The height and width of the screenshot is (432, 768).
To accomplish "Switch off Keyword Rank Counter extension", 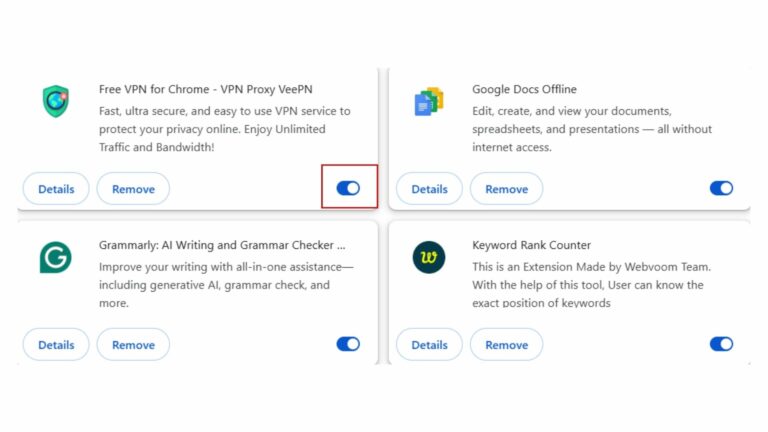I will coord(721,344).
